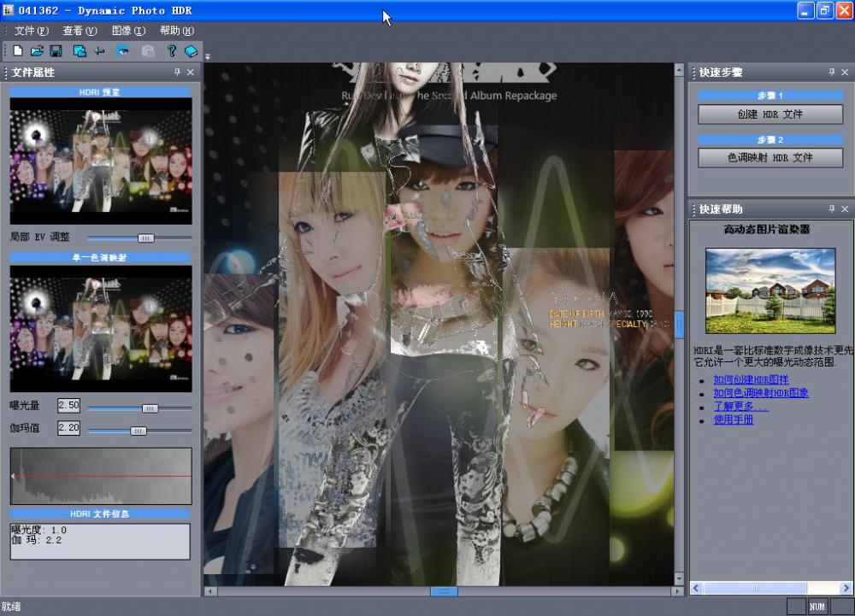Click the 色调映射 HDR 文件 button
855x616 pixels.
pos(770,158)
